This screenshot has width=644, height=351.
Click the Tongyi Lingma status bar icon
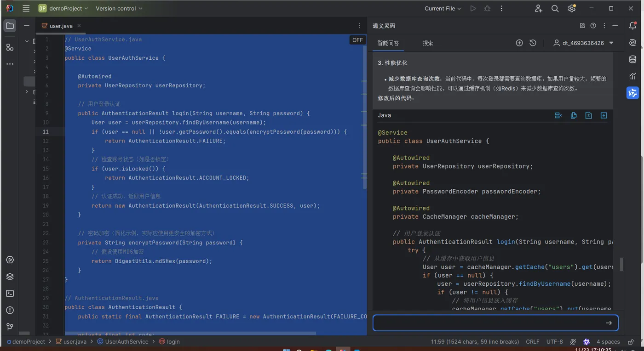[x=586, y=342]
